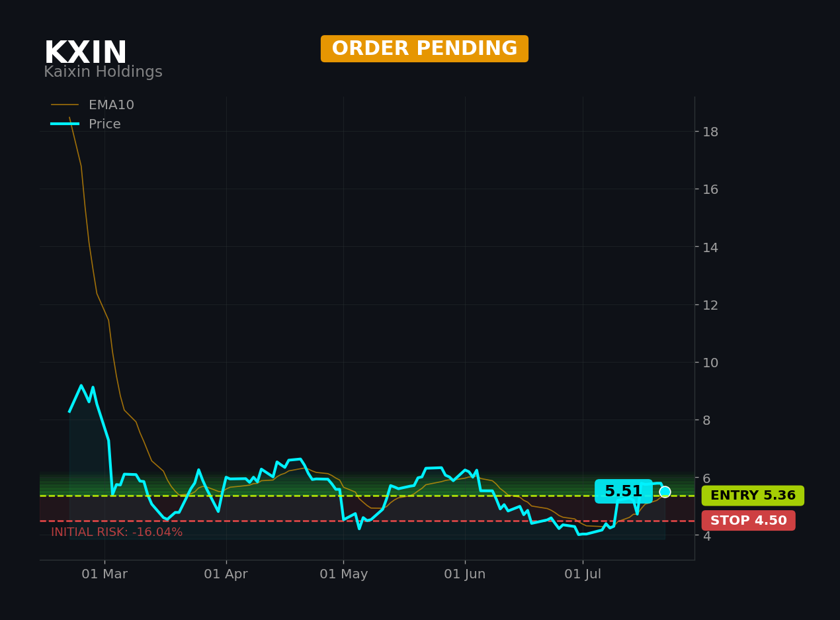The width and height of the screenshot is (840, 620).
Task: Click the 12 y-axis value
Action: [x=710, y=305]
